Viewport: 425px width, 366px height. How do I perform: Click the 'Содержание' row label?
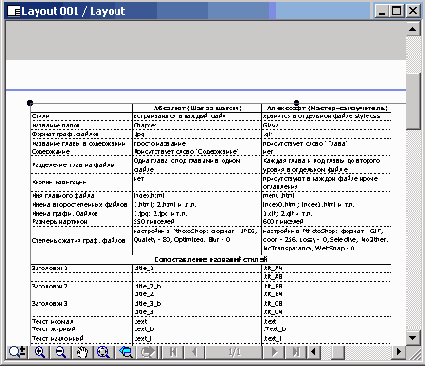tap(51, 152)
